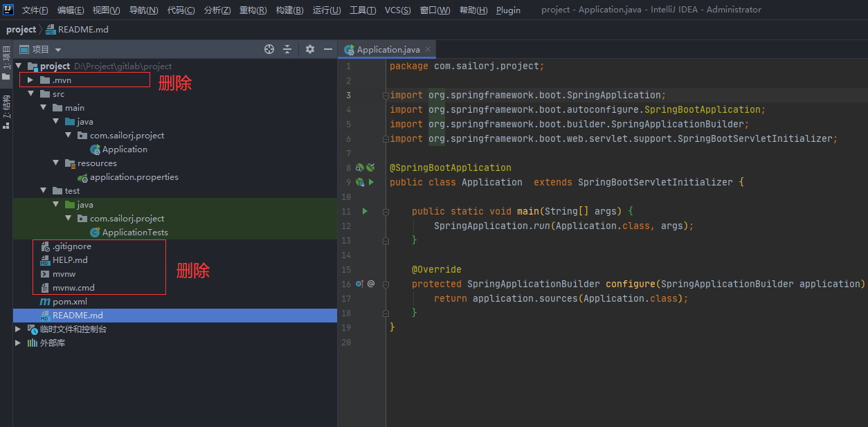
Task: Click the locate-in-tree crosshair icon
Action: coord(269,49)
